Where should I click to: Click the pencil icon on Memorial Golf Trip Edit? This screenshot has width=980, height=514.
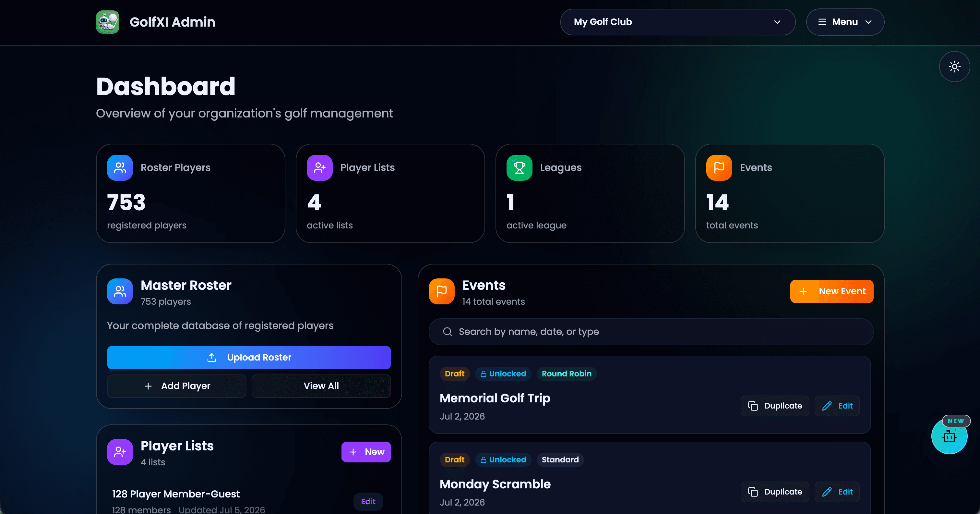click(x=827, y=406)
